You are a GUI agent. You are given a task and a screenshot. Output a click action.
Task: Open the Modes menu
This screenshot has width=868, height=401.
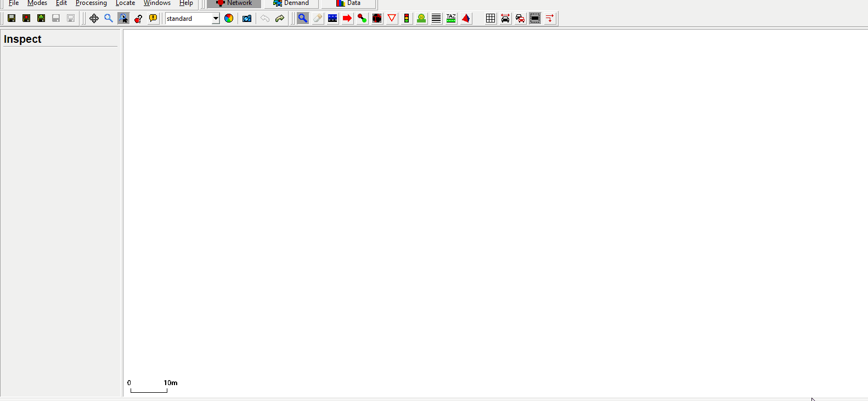click(37, 3)
